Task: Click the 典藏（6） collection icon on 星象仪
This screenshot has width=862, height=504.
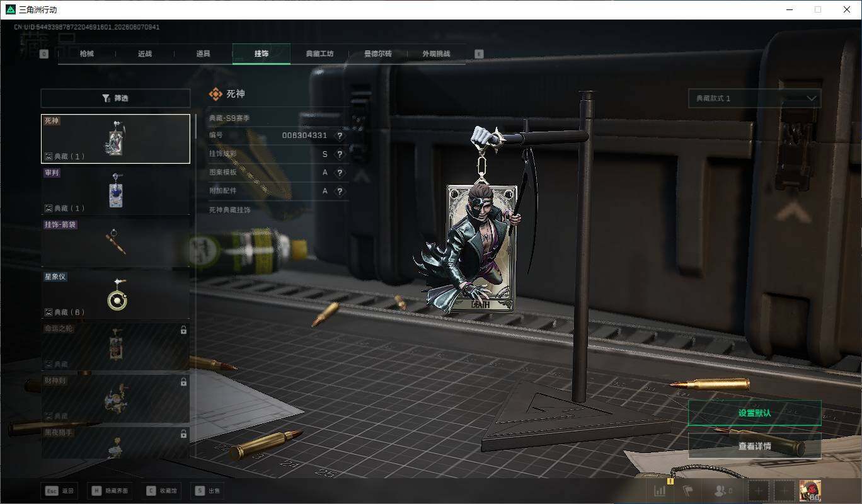Action: coord(49,312)
